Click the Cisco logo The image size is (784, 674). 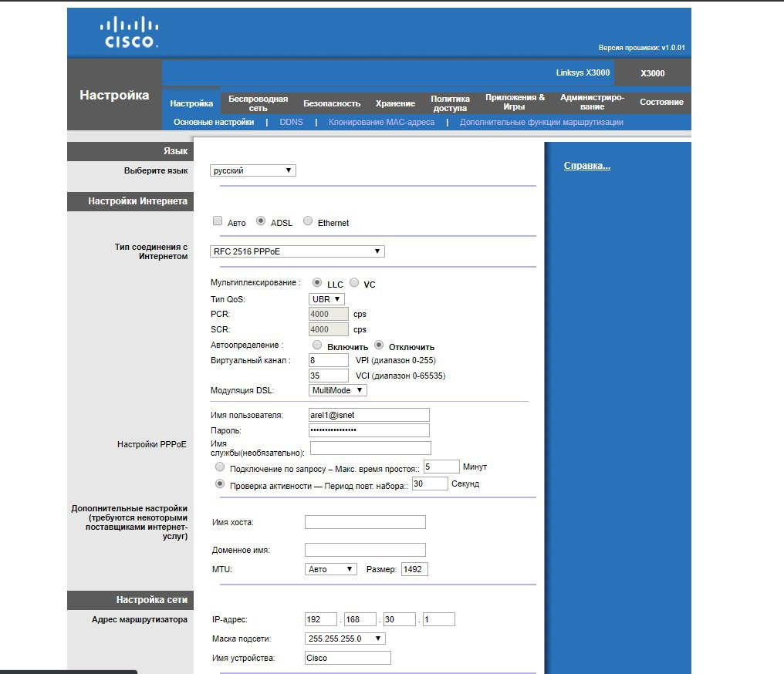point(129,32)
